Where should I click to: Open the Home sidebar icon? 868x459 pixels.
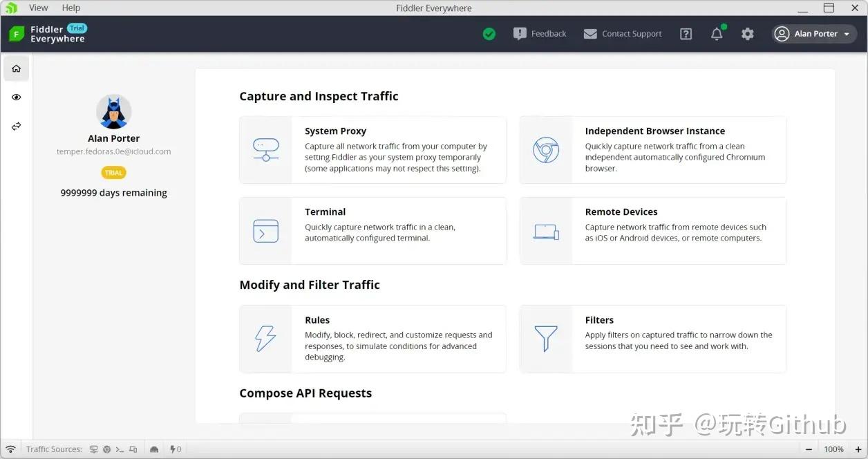click(17, 68)
